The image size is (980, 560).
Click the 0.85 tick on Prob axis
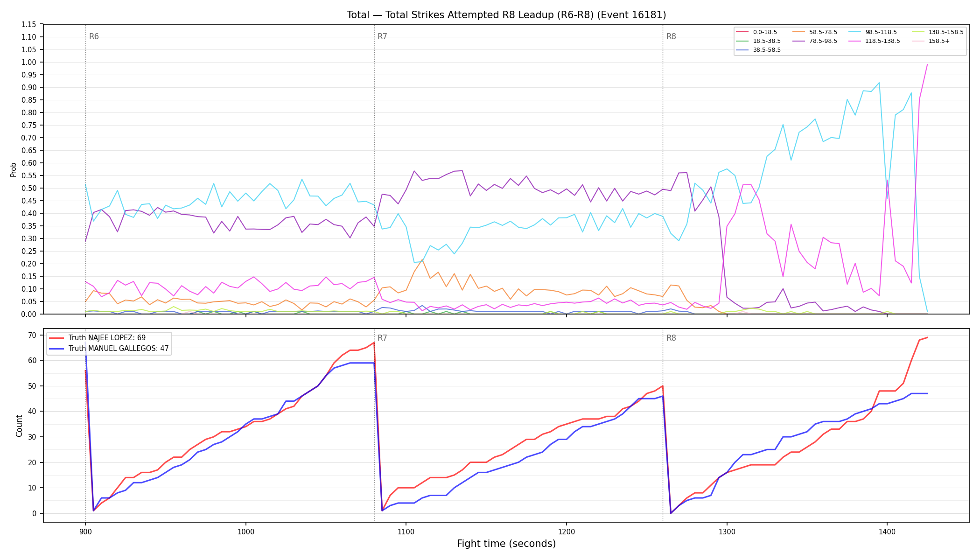[29, 100]
